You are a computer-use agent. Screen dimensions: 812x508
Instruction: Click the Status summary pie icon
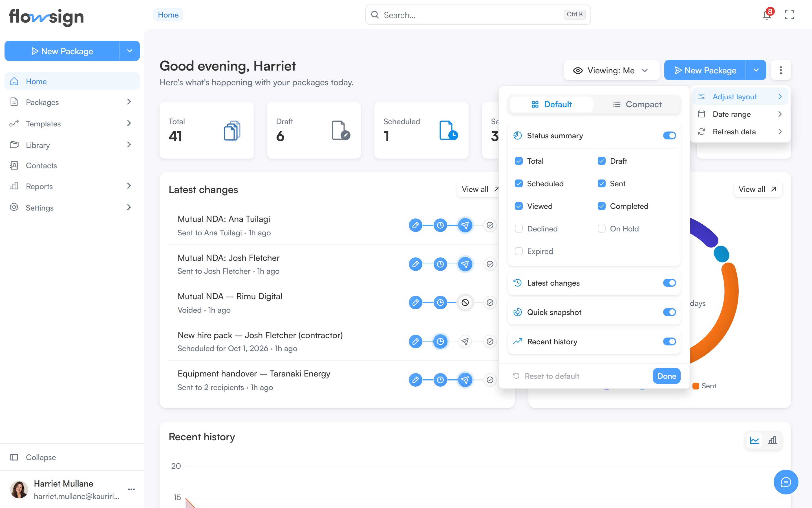coord(518,135)
